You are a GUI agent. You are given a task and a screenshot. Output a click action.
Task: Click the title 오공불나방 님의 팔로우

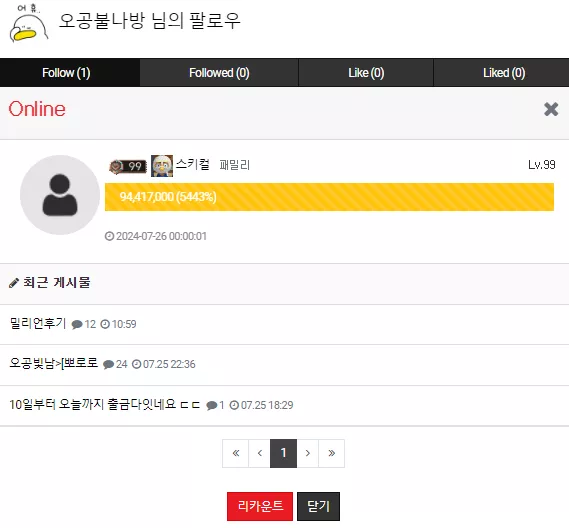tap(149, 21)
